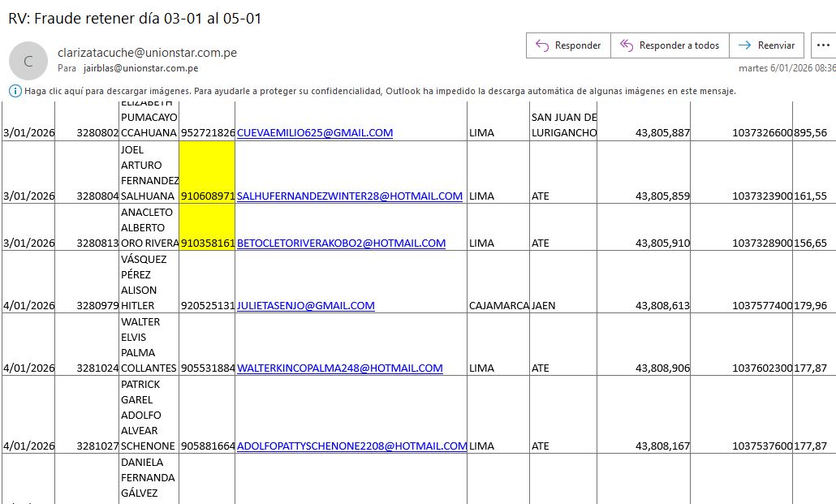The image size is (836, 504).
Task: Open the ADOLFOPATTYSCHENONE2208@HOTMAIL.COM link
Action: 351,446
